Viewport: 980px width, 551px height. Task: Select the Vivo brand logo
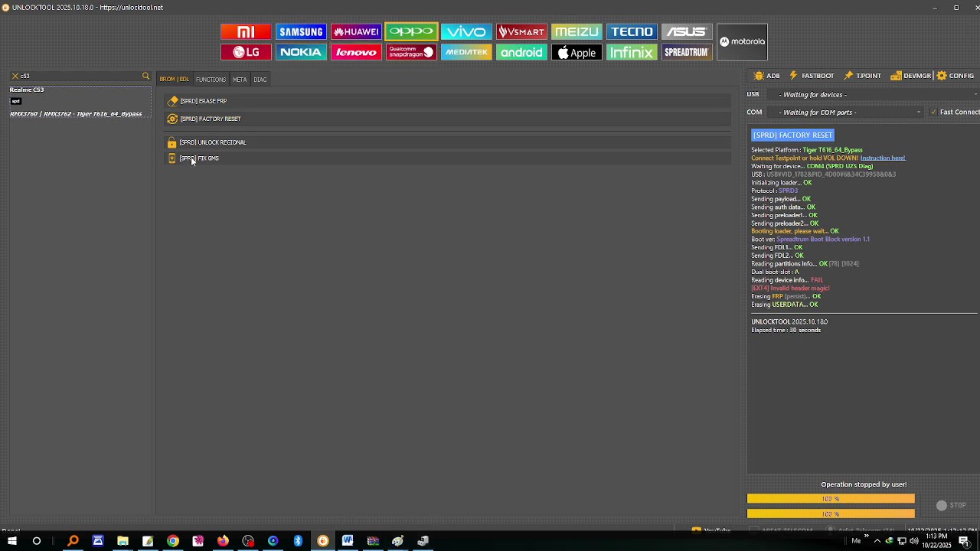coord(466,31)
